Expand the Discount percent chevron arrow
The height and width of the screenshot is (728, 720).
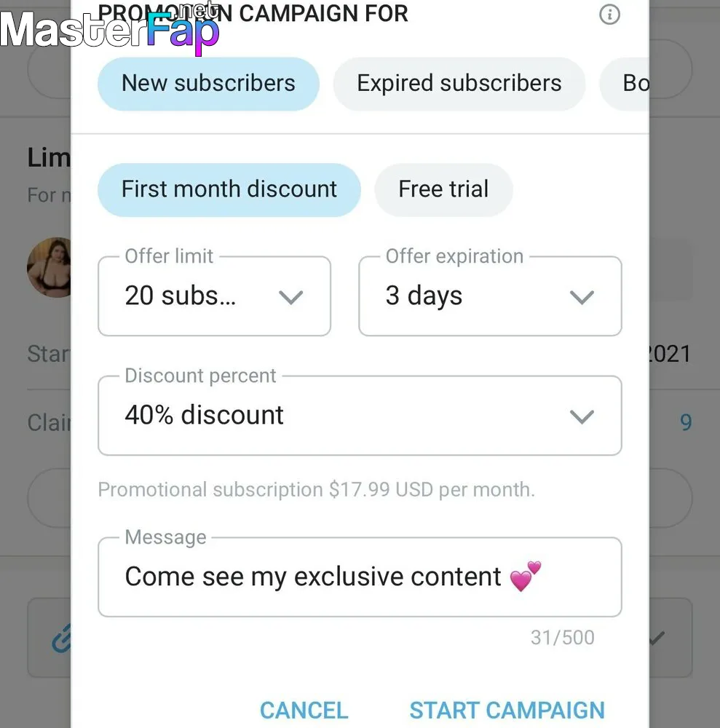tap(582, 416)
